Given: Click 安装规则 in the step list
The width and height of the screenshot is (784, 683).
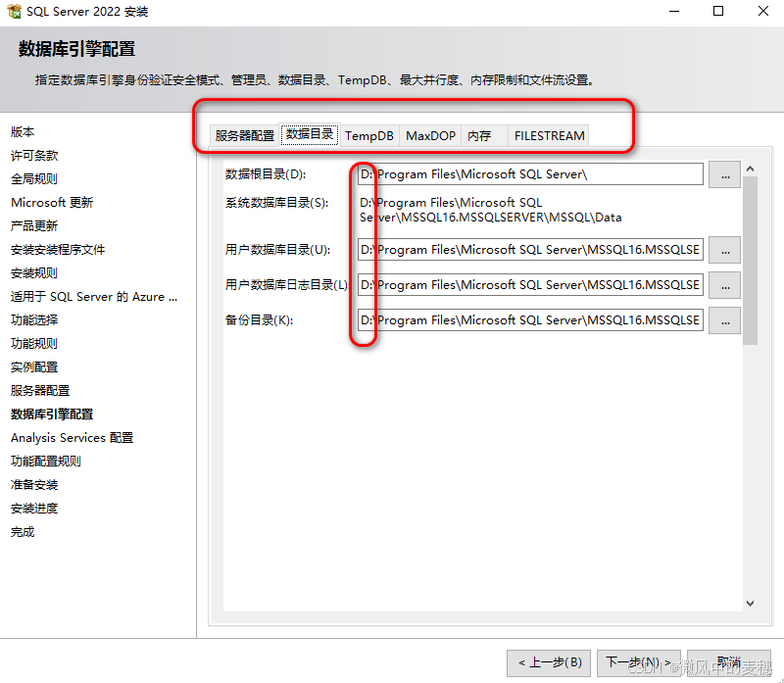Looking at the screenshot, I should (34, 273).
